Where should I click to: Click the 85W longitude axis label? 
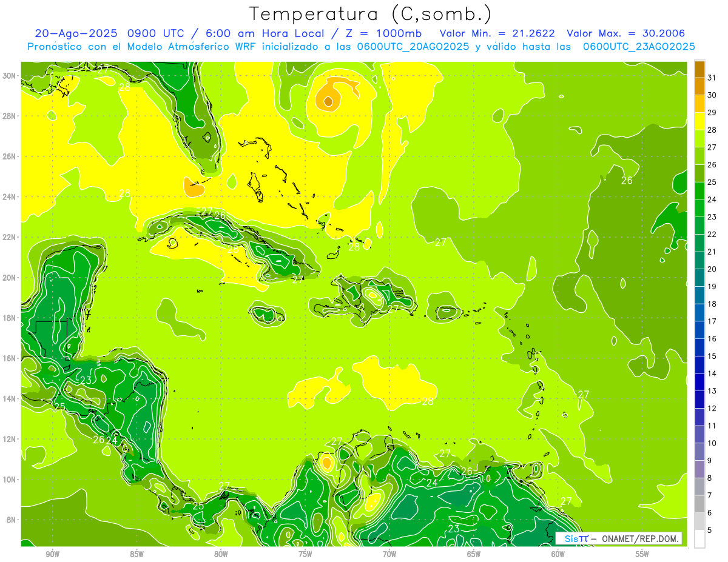[x=137, y=554]
